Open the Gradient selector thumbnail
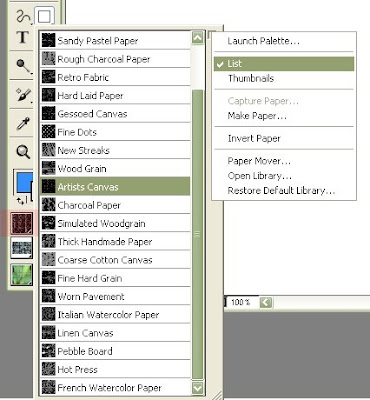Viewport: 370px width, 400px height. click(x=21, y=248)
